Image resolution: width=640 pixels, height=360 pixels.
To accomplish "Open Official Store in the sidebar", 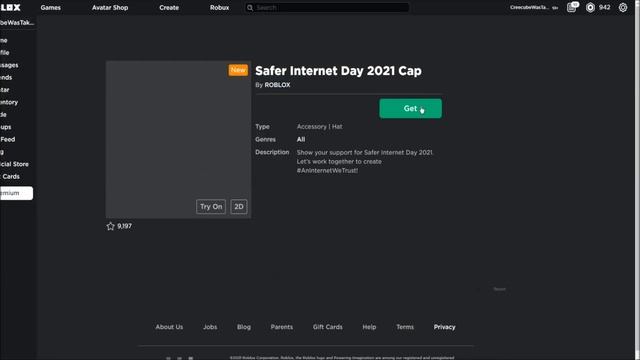I will [x=14, y=164].
